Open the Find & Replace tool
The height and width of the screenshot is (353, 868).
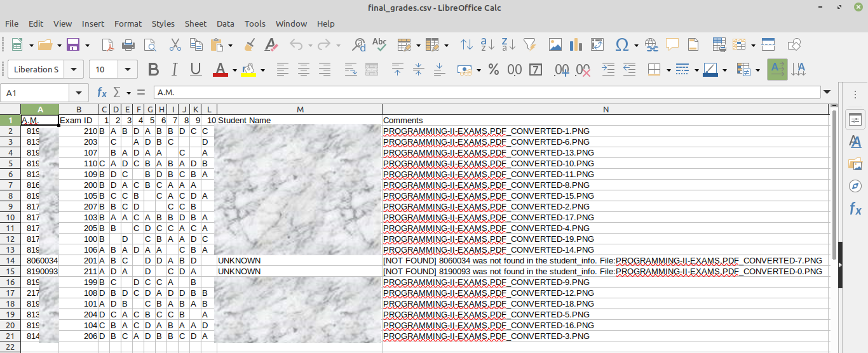point(358,45)
